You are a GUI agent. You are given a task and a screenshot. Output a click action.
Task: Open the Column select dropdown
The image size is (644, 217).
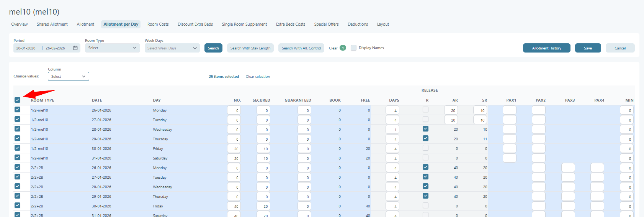pos(69,76)
